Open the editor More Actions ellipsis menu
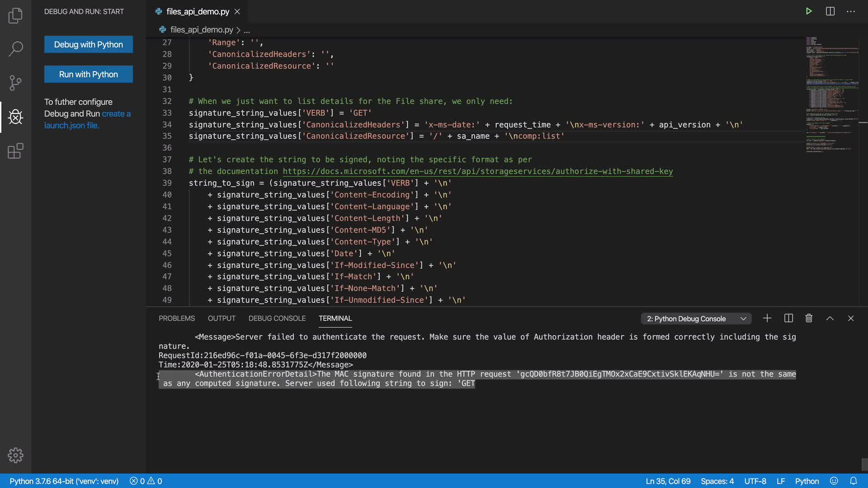This screenshot has height=488, width=868. coord(851,11)
